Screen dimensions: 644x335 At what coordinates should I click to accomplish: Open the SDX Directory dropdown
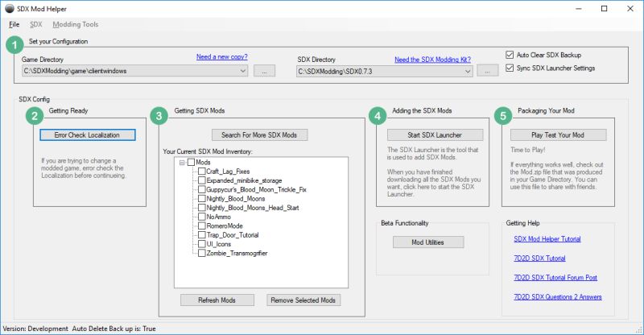pyautogui.click(x=468, y=72)
